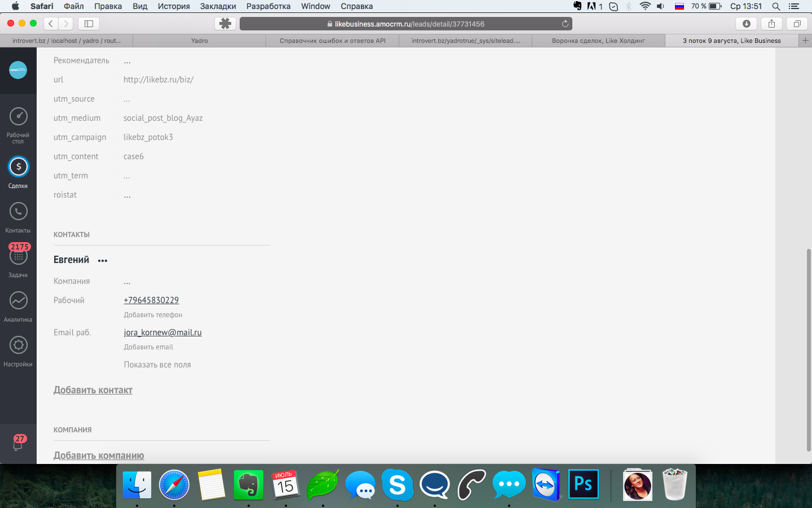
Task: Click the Добавить контакт link
Action: coord(93,390)
